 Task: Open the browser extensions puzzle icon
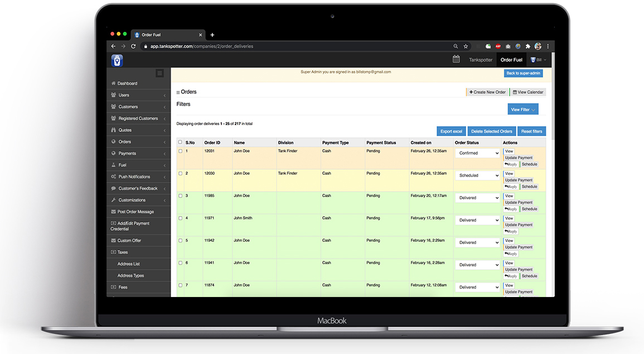[527, 46]
